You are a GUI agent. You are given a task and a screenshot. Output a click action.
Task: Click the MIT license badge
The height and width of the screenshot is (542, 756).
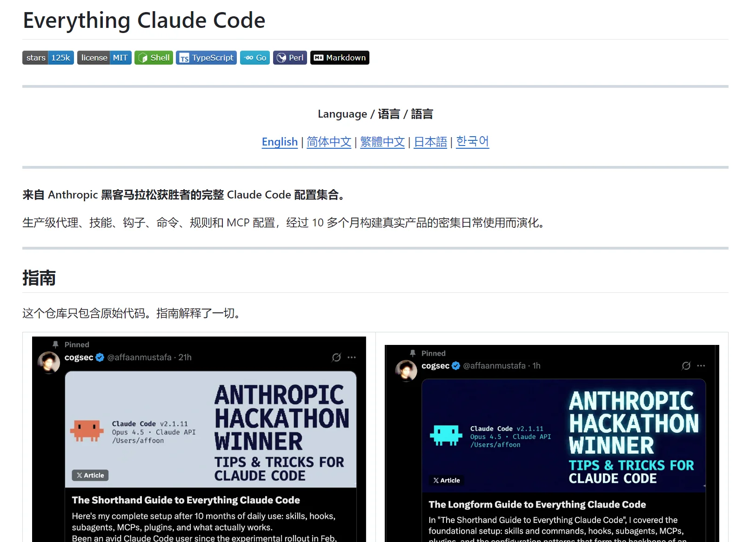[x=104, y=57]
